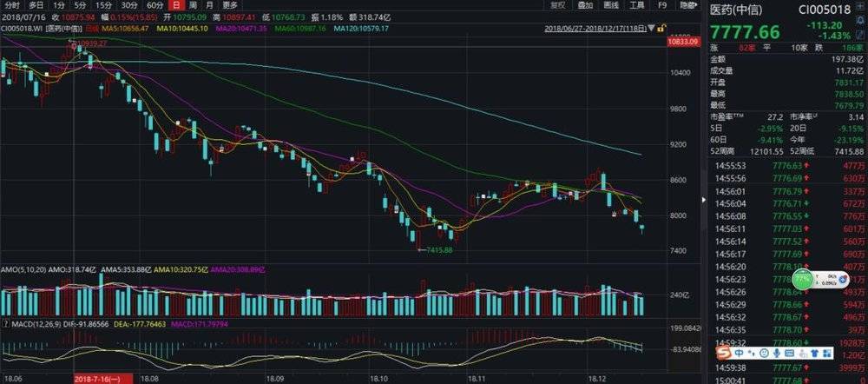868x384 pixels.
Task: Click the F9 deep data button
Action: point(662,5)
